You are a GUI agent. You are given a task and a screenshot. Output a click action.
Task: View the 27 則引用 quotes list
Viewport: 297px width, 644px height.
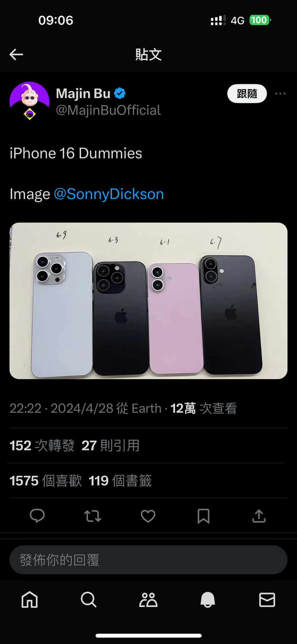[111, 445]
